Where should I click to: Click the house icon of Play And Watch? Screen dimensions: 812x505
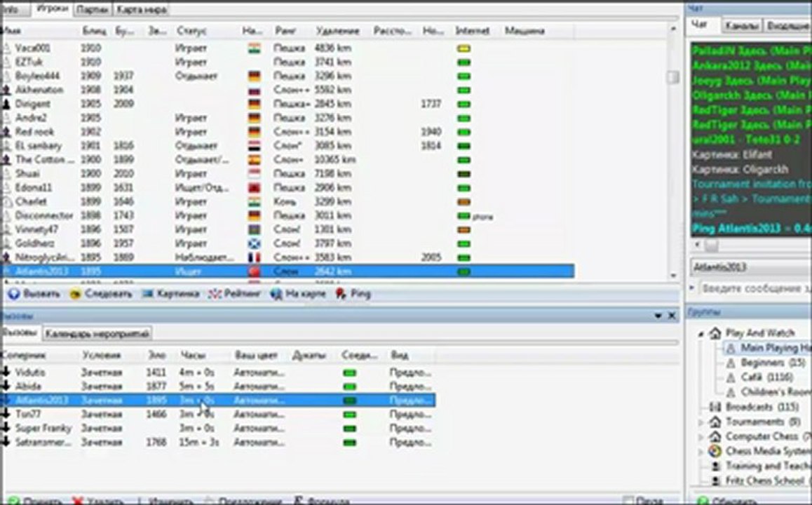(x=715, y=333)
